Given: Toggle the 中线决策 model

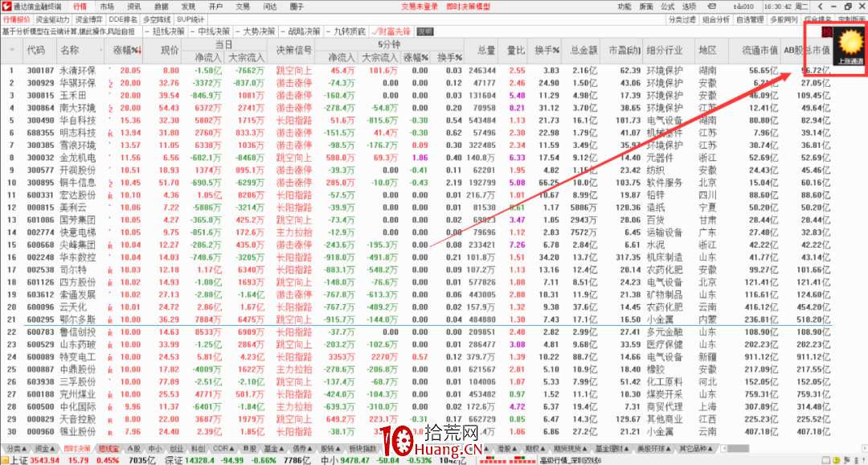Looking at the screenshot, I should (210, 31).
